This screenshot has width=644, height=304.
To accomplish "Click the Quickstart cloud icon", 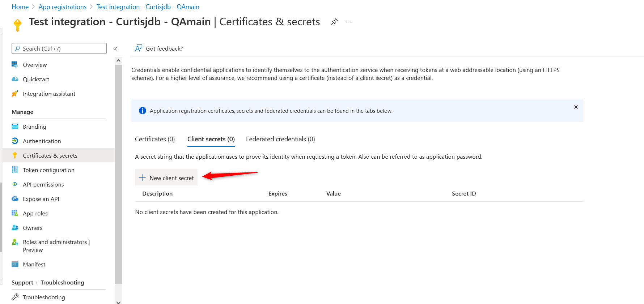I will coord(15,79).
